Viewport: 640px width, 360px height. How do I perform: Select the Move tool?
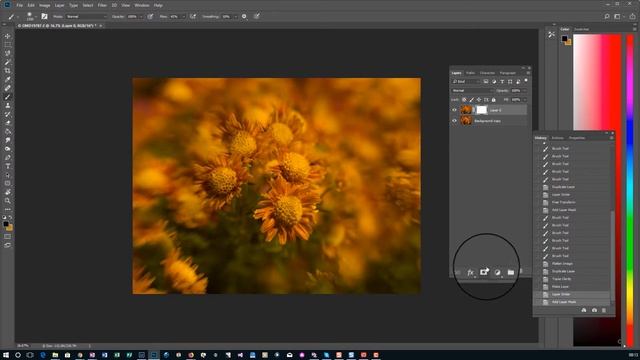coord(7,36)
